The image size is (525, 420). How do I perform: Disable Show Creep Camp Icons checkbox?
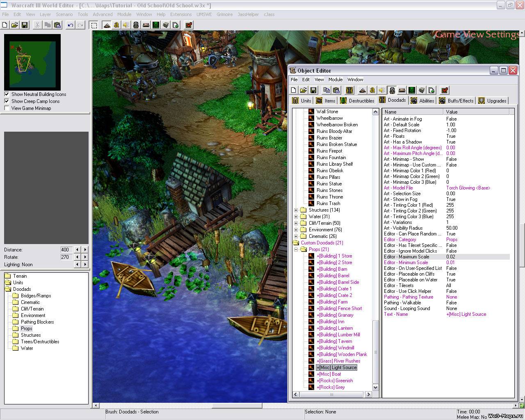click(7, 101)
